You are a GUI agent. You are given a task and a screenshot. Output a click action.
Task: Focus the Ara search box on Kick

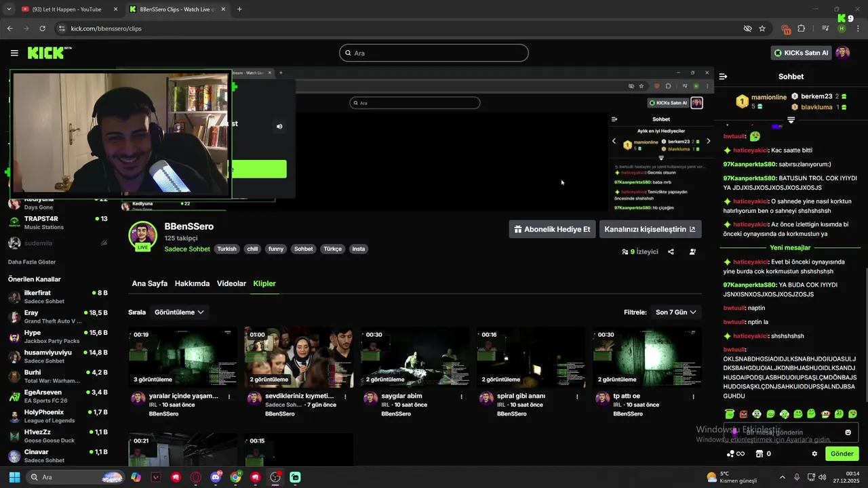(x=434, y=53)
